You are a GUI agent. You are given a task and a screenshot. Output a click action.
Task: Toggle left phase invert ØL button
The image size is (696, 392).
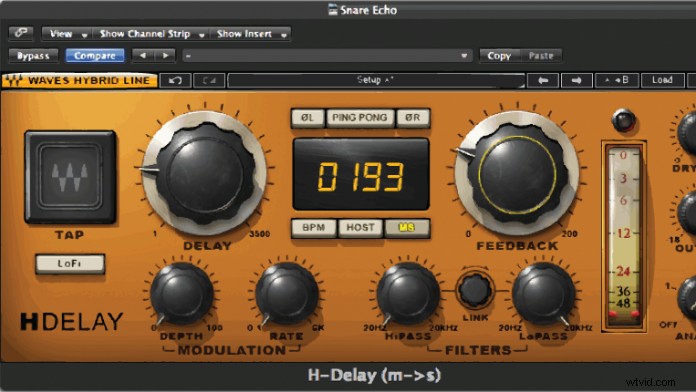coord(307,118)
